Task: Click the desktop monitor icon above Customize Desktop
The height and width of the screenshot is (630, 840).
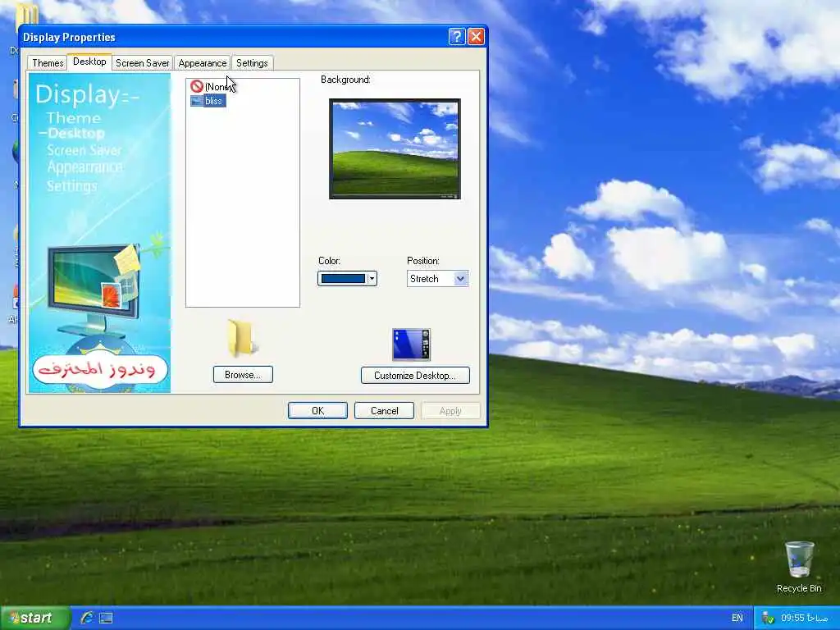Action: [411, 344]
